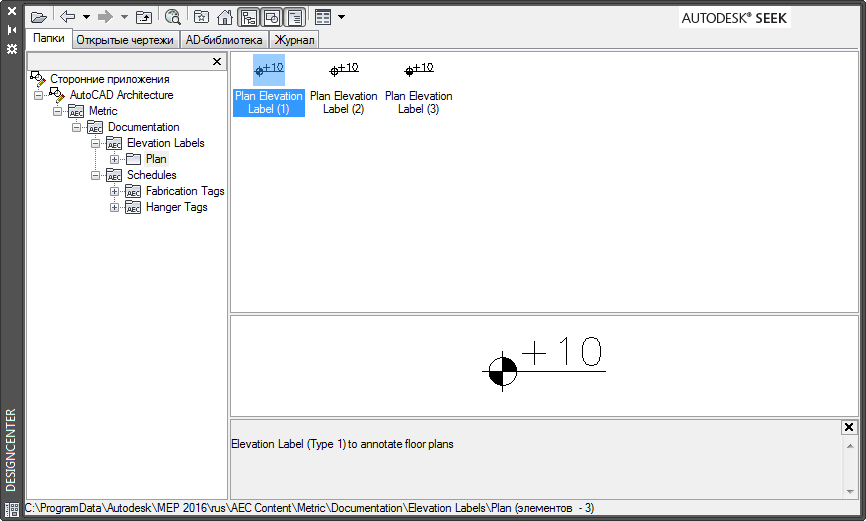Click the Home icon in toolbar
866x521 pixels.
[225, 18]
